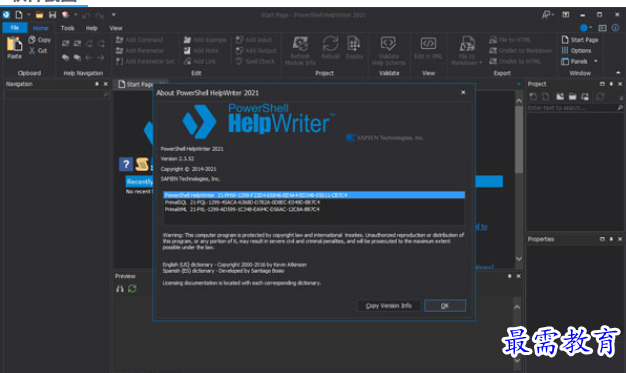Screen dimensions: 626x373
Task: Click Add Note in the Edit group
Action: coord(201,51)
